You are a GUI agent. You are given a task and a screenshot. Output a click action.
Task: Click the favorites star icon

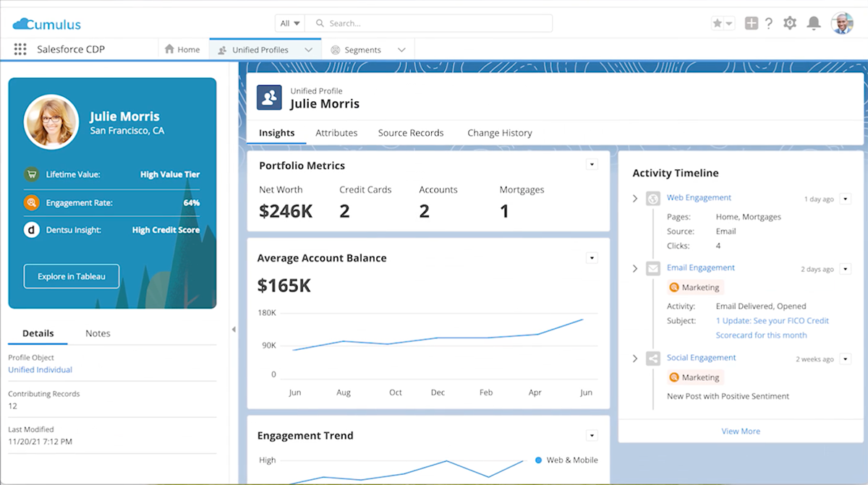718,23
